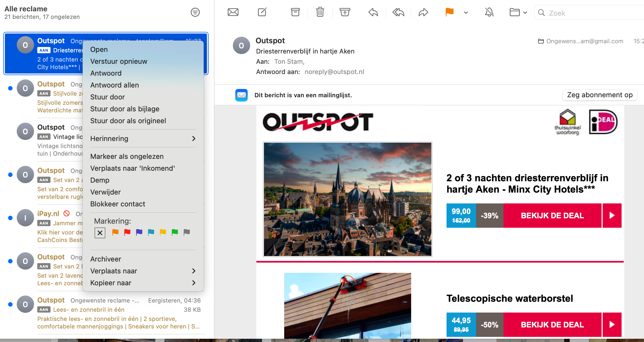
Task: Pick the yellow flag color
Action: 163,232
